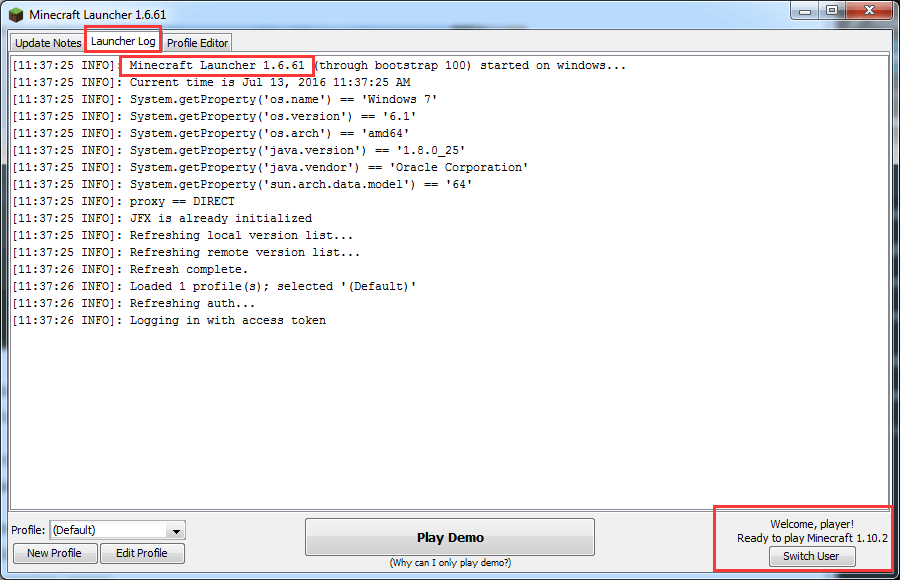Viewport: 900px width, 580px height.
Task: Click the Switch User button
Action: pos(812,556)
